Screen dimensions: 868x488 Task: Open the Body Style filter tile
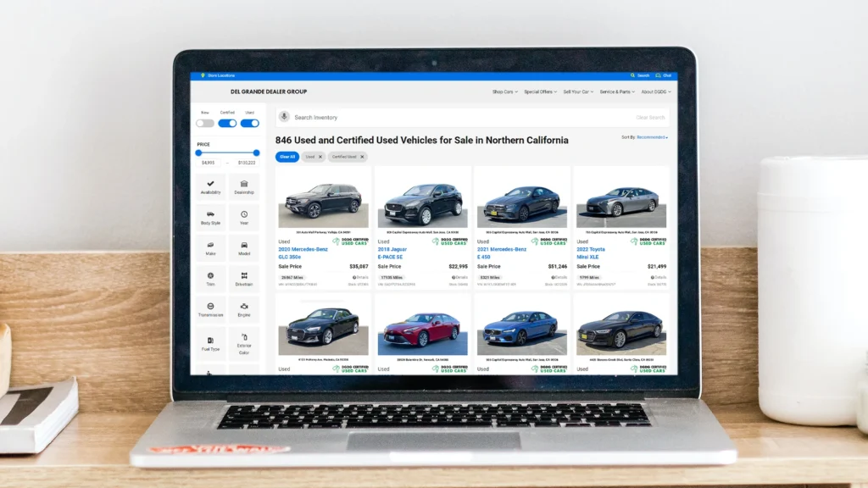tap(210, 218)
